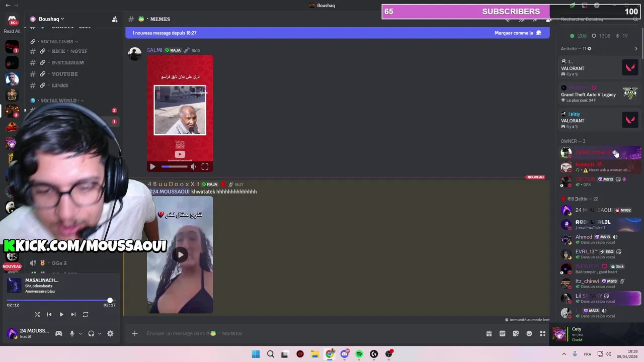The width and height of the screenshot is (644, 362).
Task: Switch the FRA keyboard language indicator
Action: click(x=588, y=354)
